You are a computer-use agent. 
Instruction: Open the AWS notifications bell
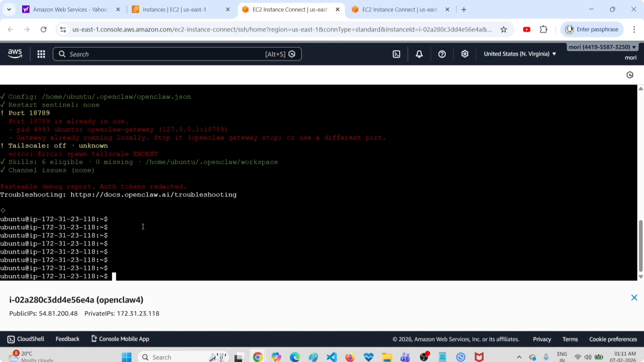tap(419, 54)
